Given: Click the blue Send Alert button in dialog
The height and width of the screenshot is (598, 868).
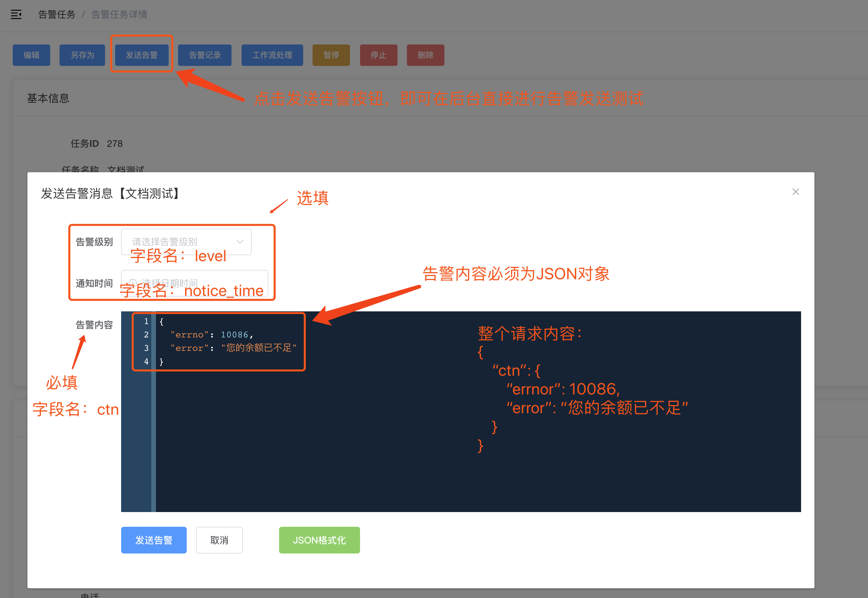Looking at the screenshot, I should click(x=154, y=540).
